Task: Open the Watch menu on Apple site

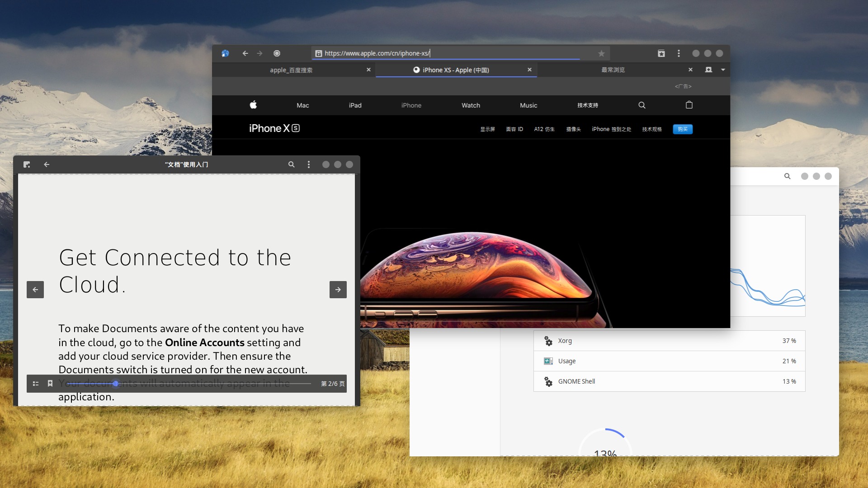Action: (471, 105)
